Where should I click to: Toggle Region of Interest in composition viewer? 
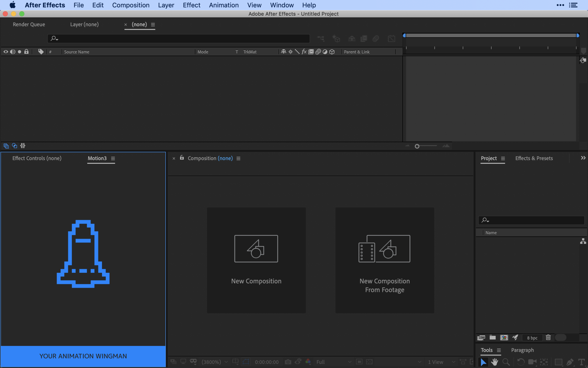359,362
